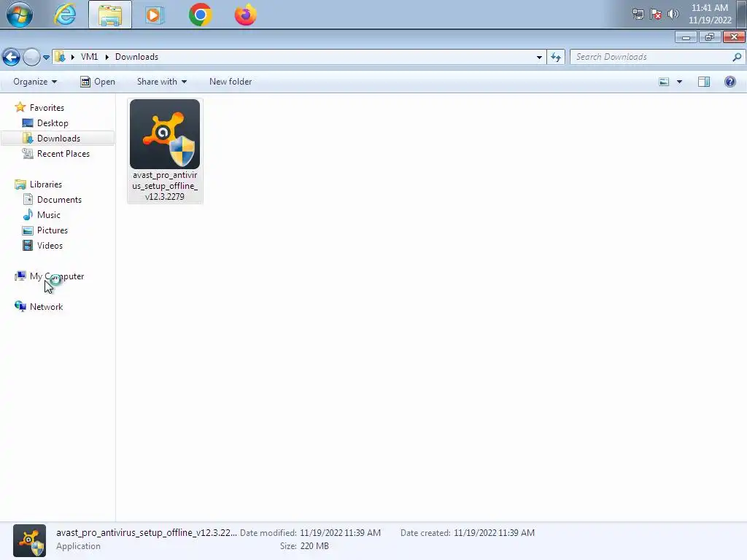Open the Windows Start orb
Screen dimensions: 747x560
[x=20, y=15]
